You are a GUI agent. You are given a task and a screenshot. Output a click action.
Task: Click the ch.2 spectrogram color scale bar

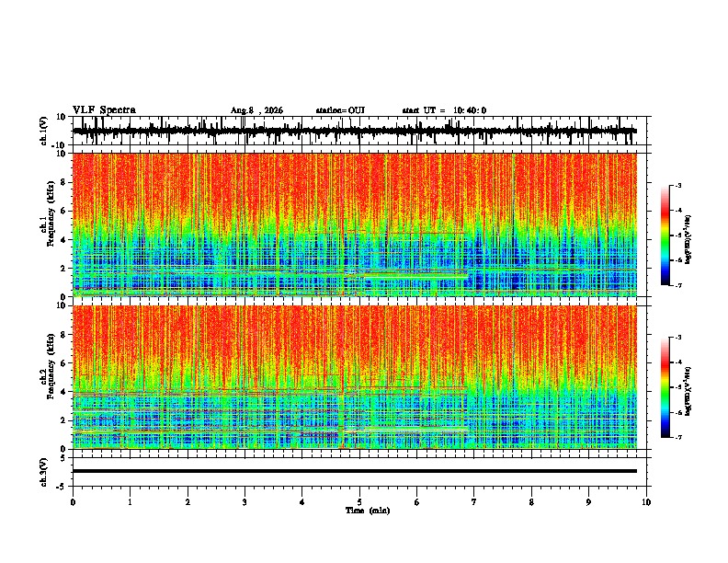[x=665, y=387]
